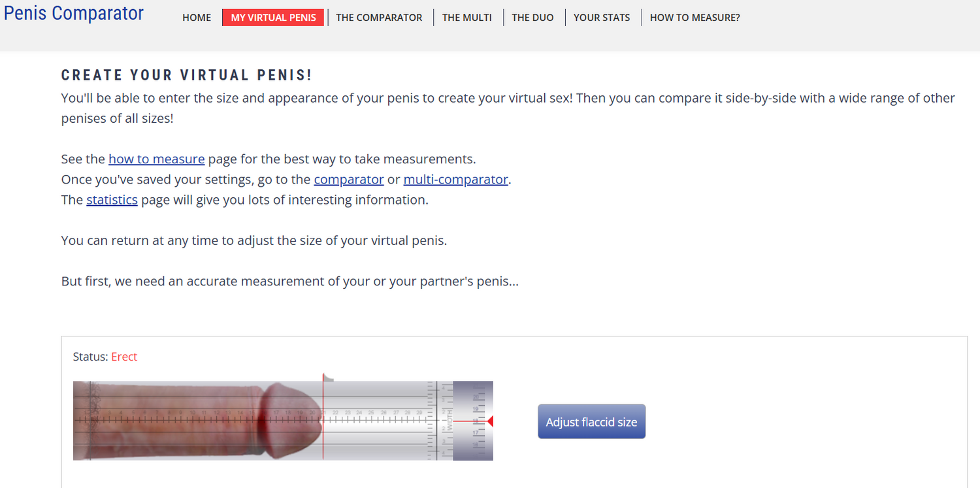Go to THE COMPARATOR page

pos(379,18)
